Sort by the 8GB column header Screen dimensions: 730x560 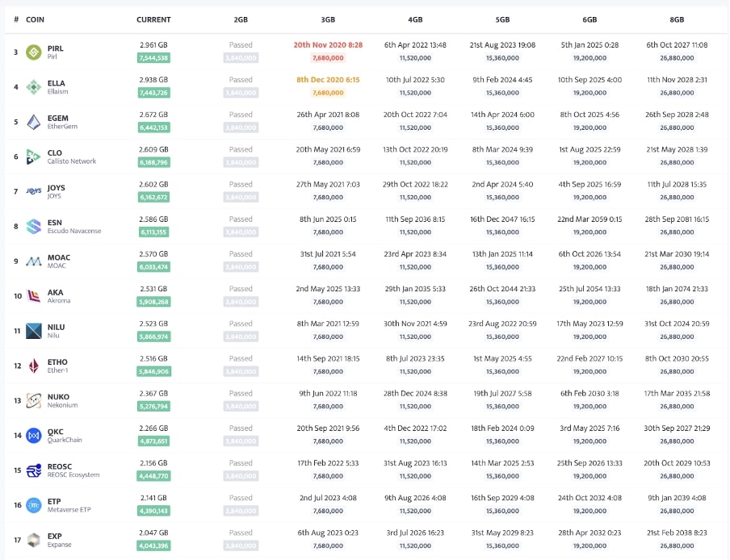point(677,19)
